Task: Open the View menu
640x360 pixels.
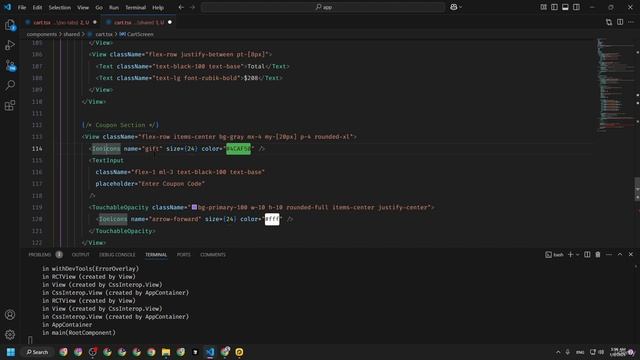Action: (83, 7)
